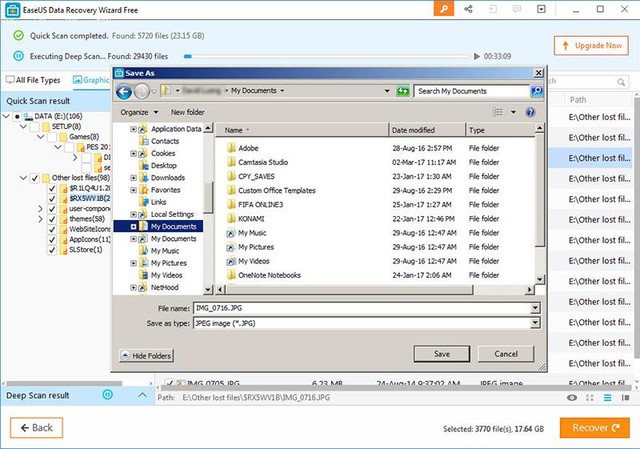Toggle checkbox for $R1LQ4U1 folder
Image resolution: width=640 pixels, height=449 pixels.
tap(52, 188)
